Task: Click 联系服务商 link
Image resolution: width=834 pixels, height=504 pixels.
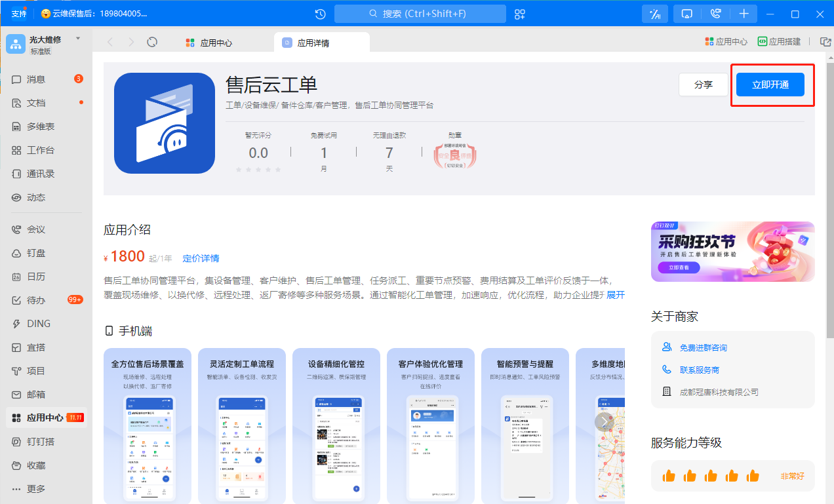Action: (700, 370)
